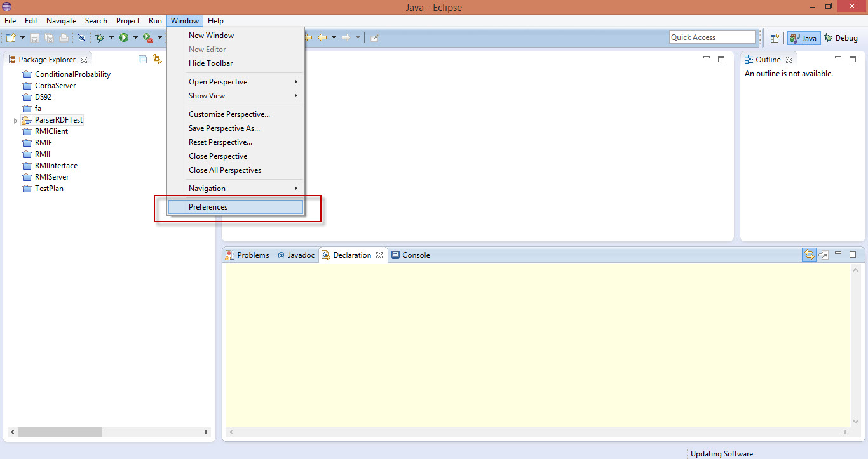The image size is (868, 459).
Task: Open the Console tab
Action: coord(410,255)
